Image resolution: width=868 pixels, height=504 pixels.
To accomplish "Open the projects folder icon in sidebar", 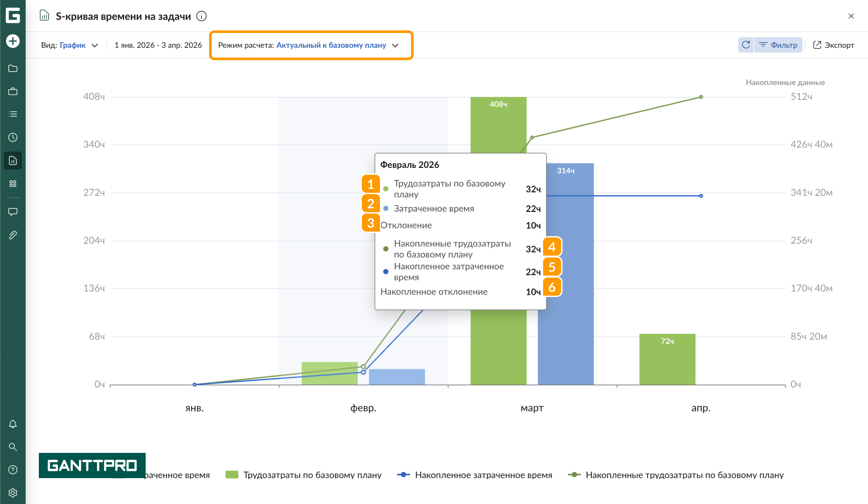I will [x=13, y=69].
